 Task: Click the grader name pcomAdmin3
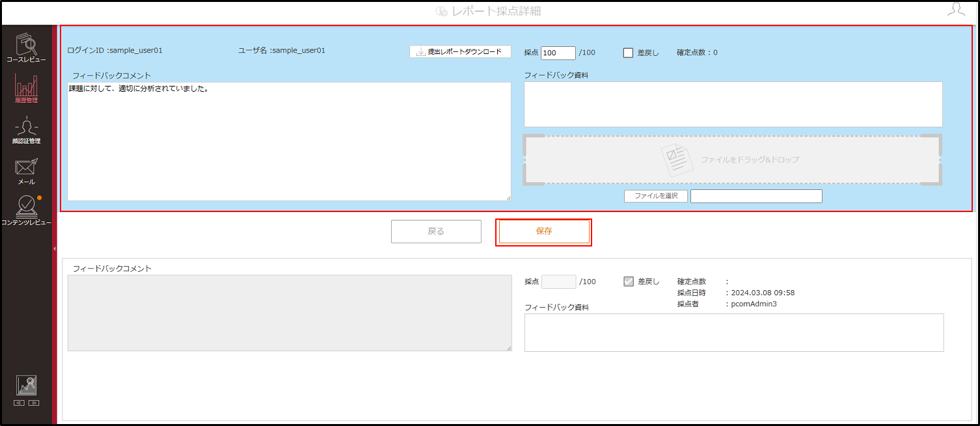(754, 304)
